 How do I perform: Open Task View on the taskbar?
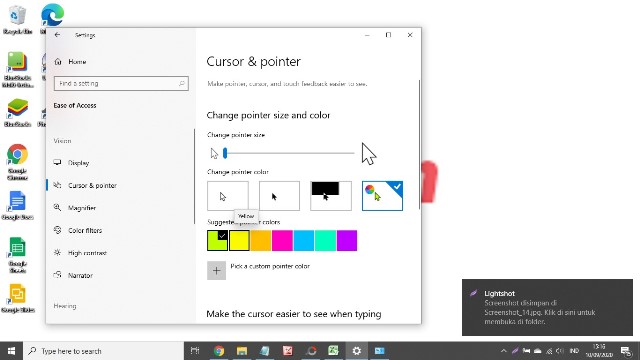coord(195,351)
